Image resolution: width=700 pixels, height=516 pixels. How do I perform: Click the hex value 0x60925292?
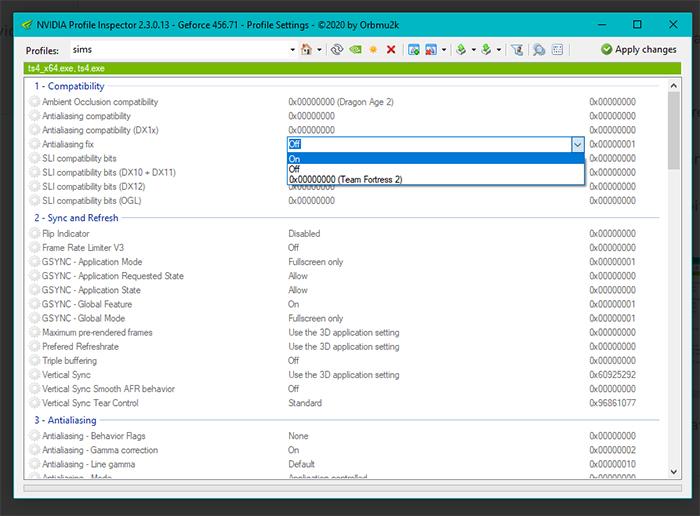point(612,375)
